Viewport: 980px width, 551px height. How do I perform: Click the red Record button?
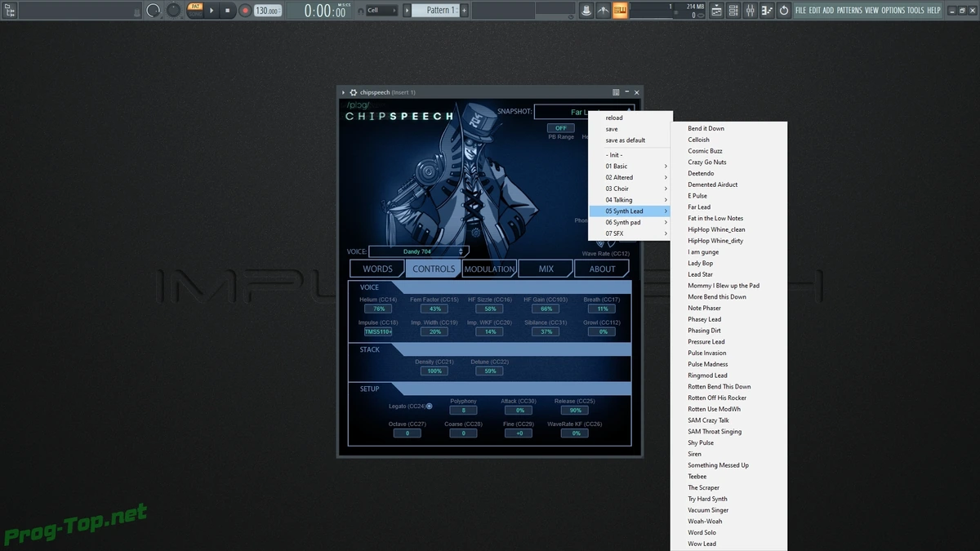tap(244, 11)
